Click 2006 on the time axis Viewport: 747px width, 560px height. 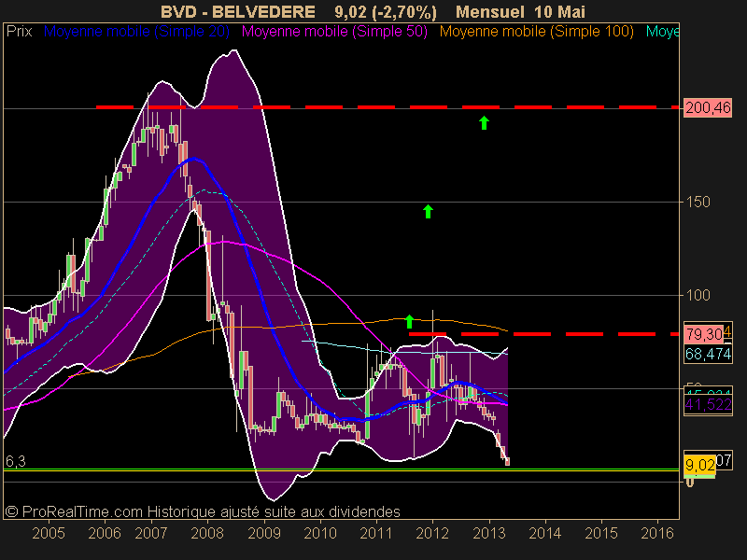[x=105, y=533]
